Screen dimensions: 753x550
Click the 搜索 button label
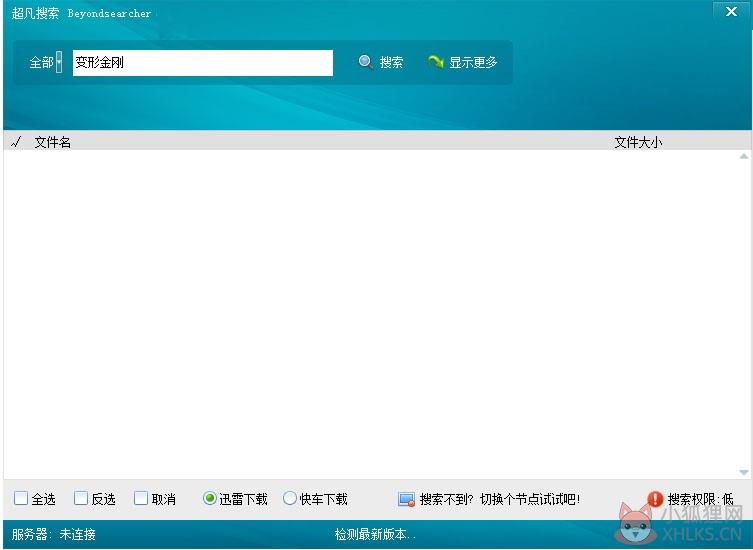[x=391, y=62]
